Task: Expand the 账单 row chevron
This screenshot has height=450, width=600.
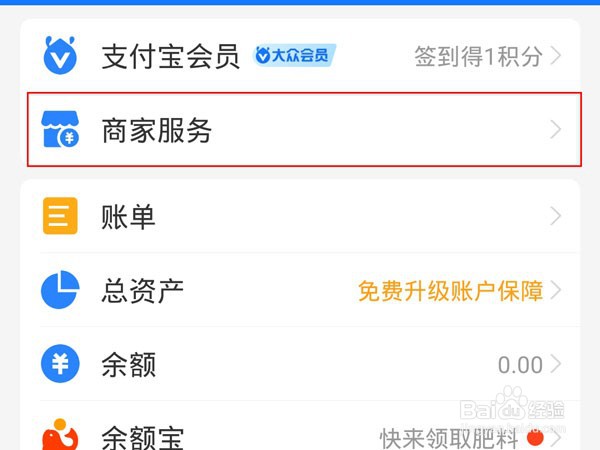Action: click(556, 216)
